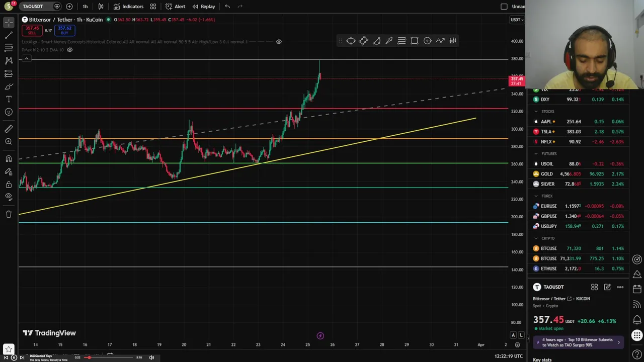Viewport: 644px width, 362px height.
Task: Select ETHUSD in the watchlist
Action: point(578,268)
